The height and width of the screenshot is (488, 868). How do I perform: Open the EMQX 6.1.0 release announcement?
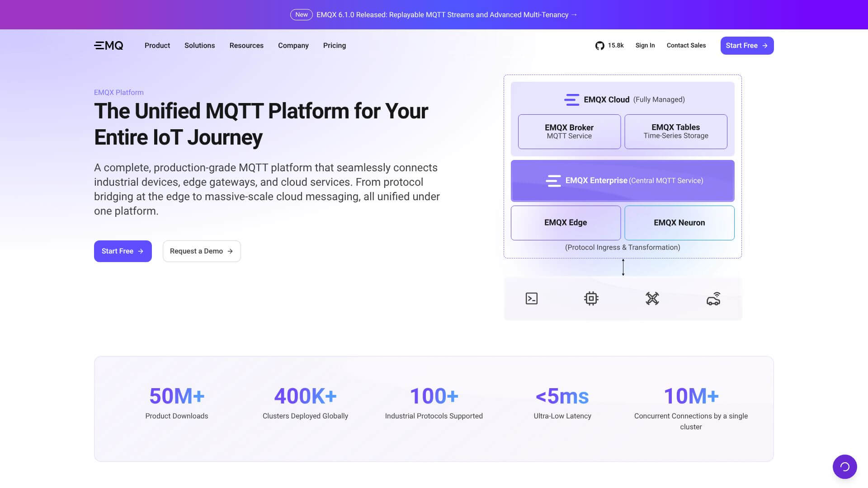pos(446,14)
